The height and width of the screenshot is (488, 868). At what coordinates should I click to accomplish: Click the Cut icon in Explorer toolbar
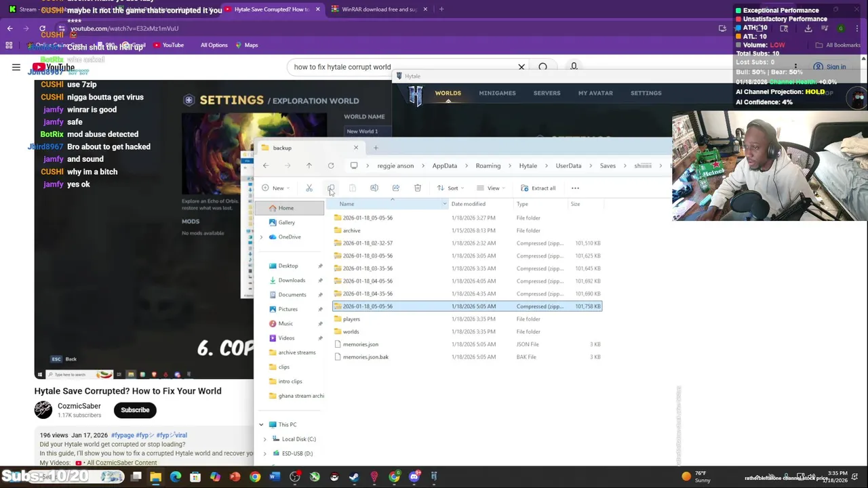(x=309, y=188)
